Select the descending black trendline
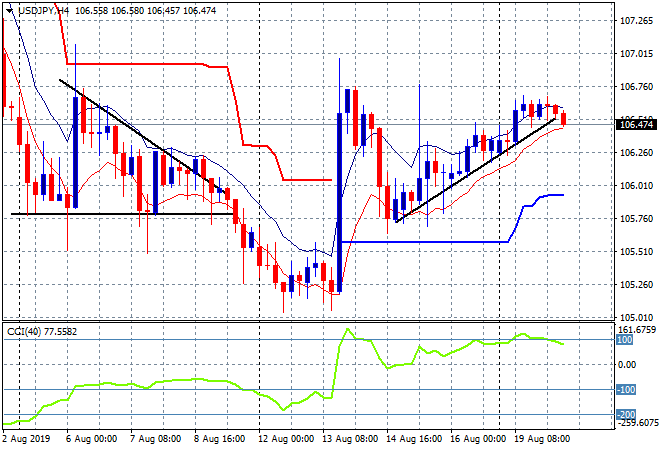 (x=141, y=136)
